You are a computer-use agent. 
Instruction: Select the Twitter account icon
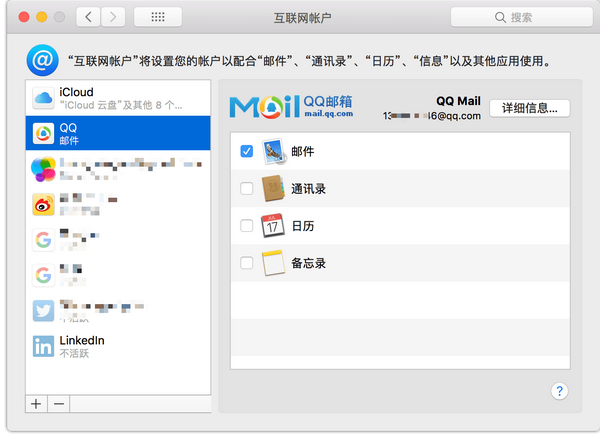(43, 310)
